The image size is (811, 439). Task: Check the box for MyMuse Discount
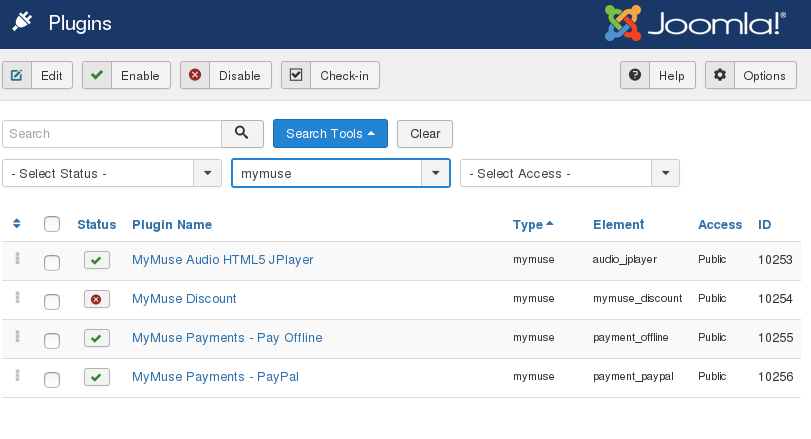[52, 301]
